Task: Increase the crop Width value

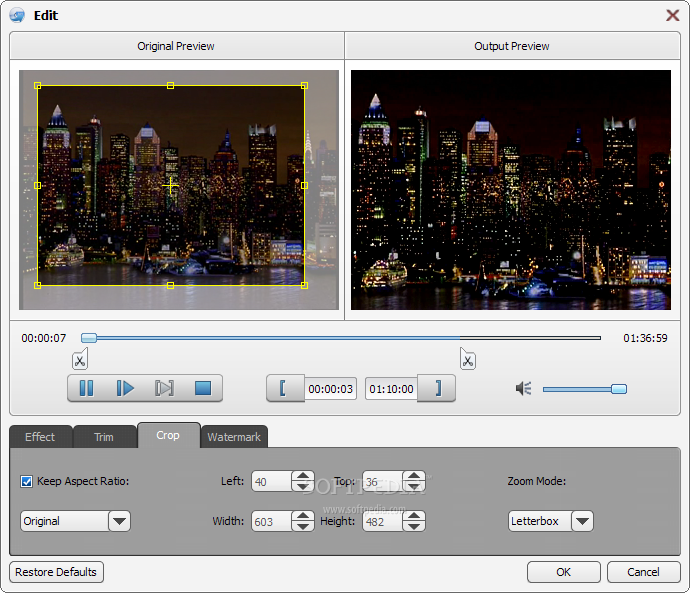Action: tap(303, 516)
